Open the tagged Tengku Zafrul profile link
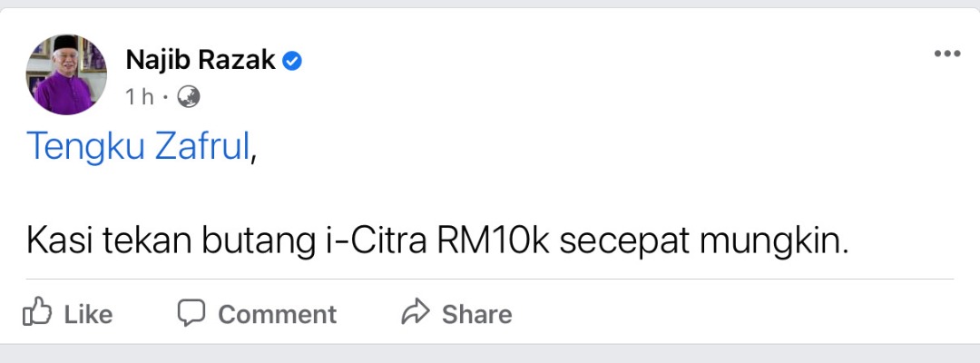Viewport: 980px width, 363px height. [x=138, y=147]
